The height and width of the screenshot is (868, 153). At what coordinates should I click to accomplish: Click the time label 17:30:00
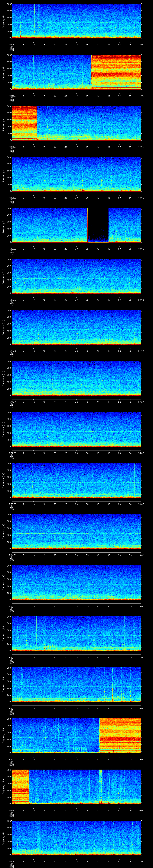12,861
